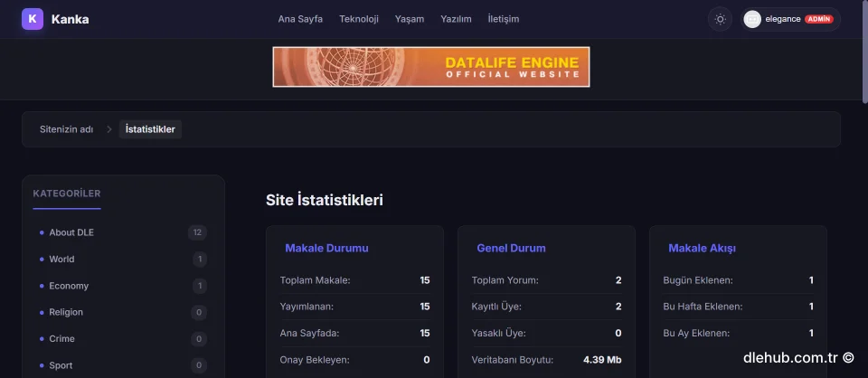Open the Sport category
Screen dimensions: 868x378
[x=61, y=365]
